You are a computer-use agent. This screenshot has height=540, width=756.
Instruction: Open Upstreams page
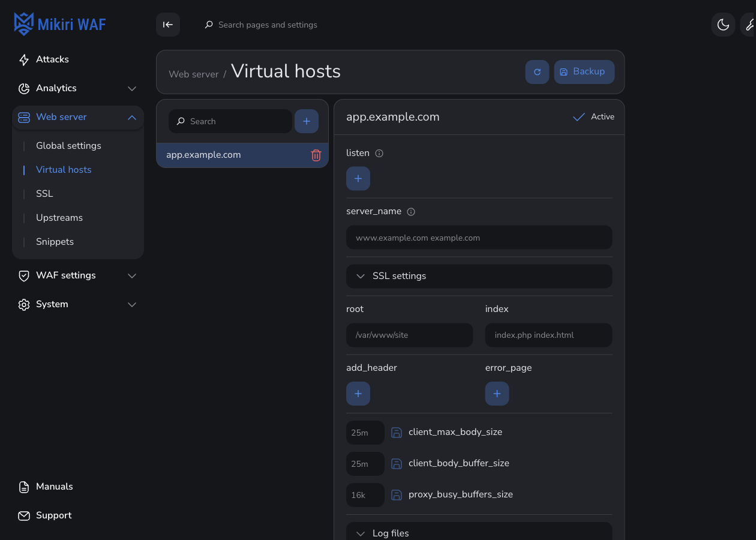point(59,218)
